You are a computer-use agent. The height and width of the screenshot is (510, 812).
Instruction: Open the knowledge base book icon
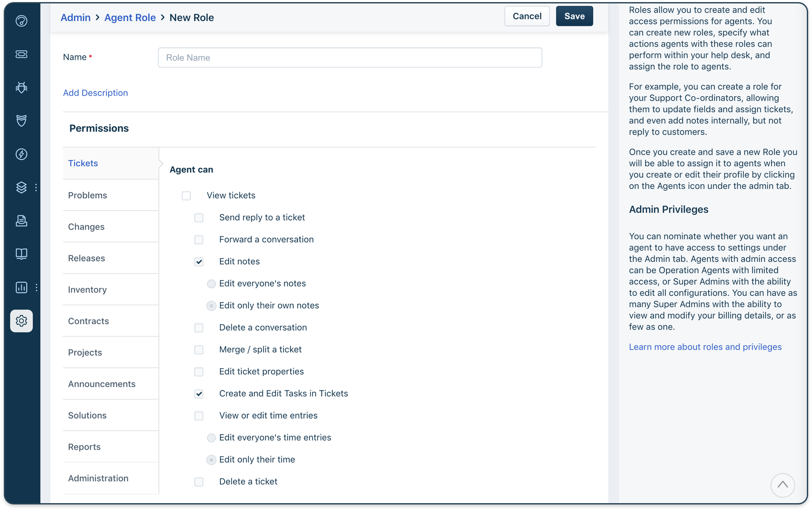21,254
